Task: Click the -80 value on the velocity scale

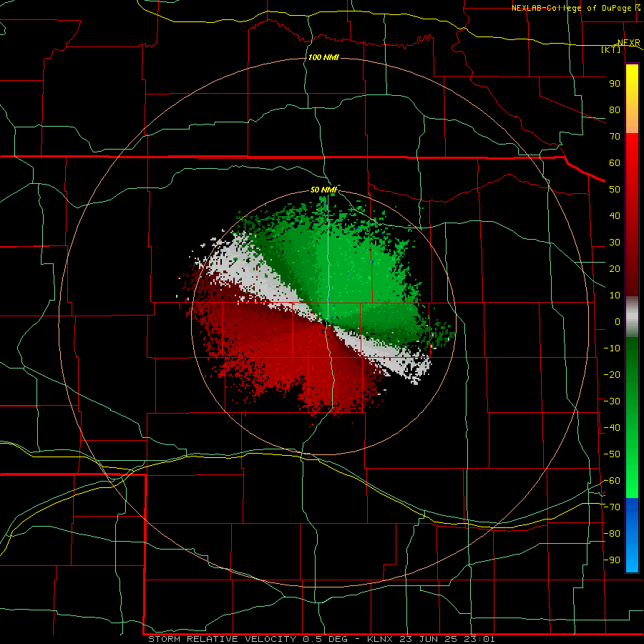Action: point(612,534)
